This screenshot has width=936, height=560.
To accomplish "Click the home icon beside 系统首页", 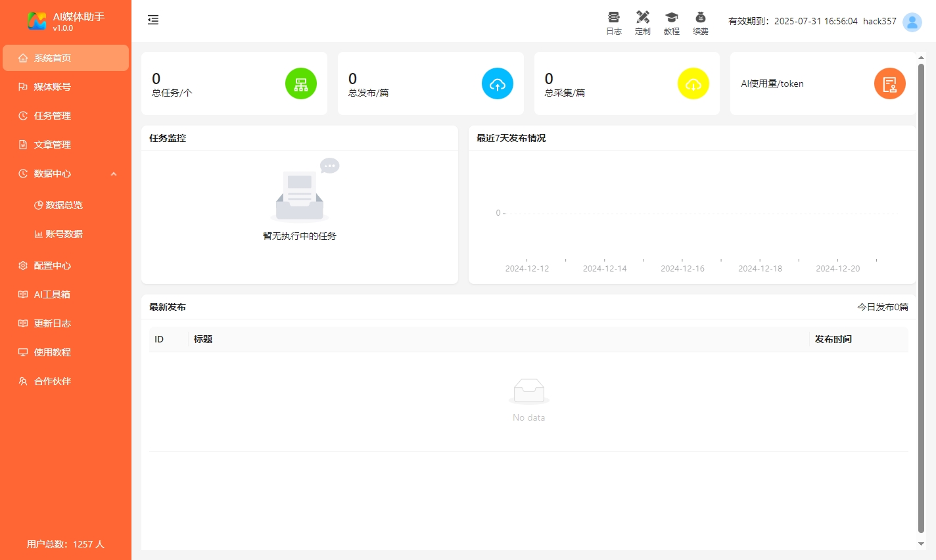I will click(23, 58).
